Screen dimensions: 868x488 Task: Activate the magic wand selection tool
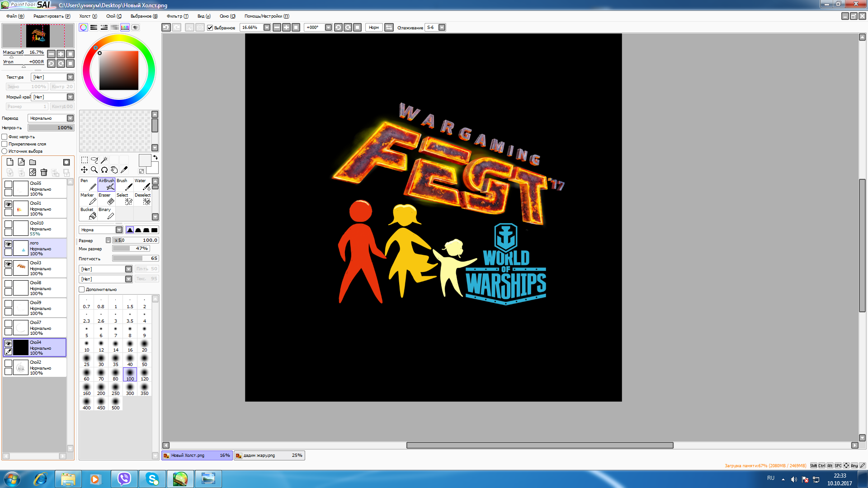pyautogui.click(x=104, y=160)
